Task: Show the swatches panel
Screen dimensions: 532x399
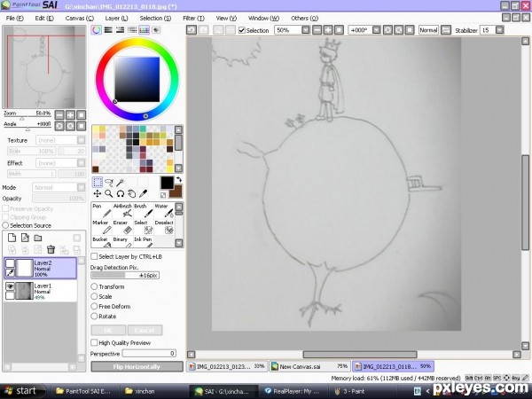Action: tap(144, 30)
